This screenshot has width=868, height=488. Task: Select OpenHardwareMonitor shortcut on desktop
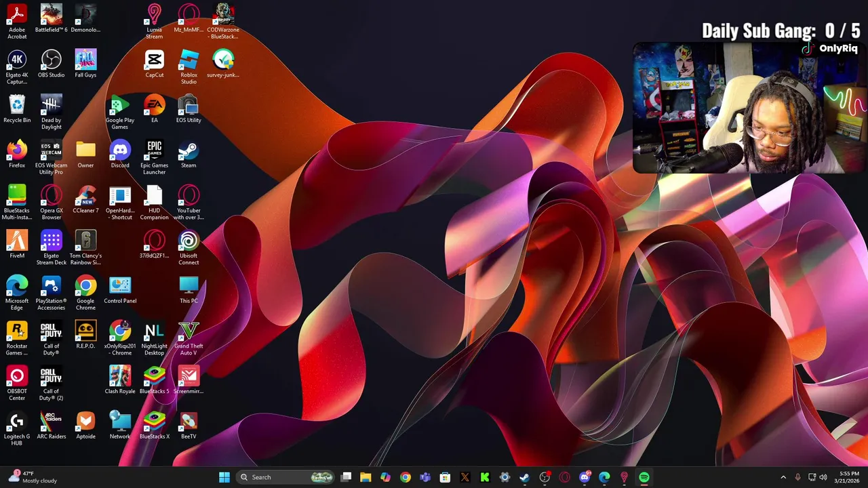120,202
